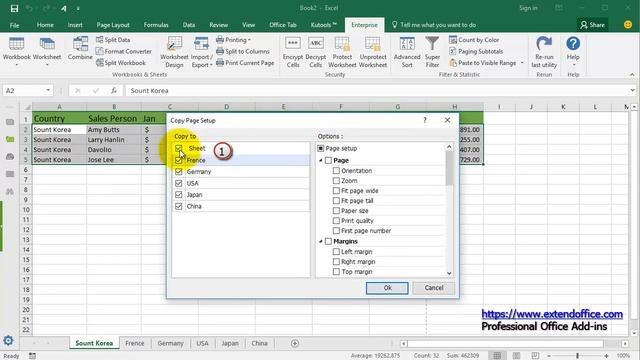Open the Kutools tab
Viewport: 640px width, 360px height.
point(323,25)
